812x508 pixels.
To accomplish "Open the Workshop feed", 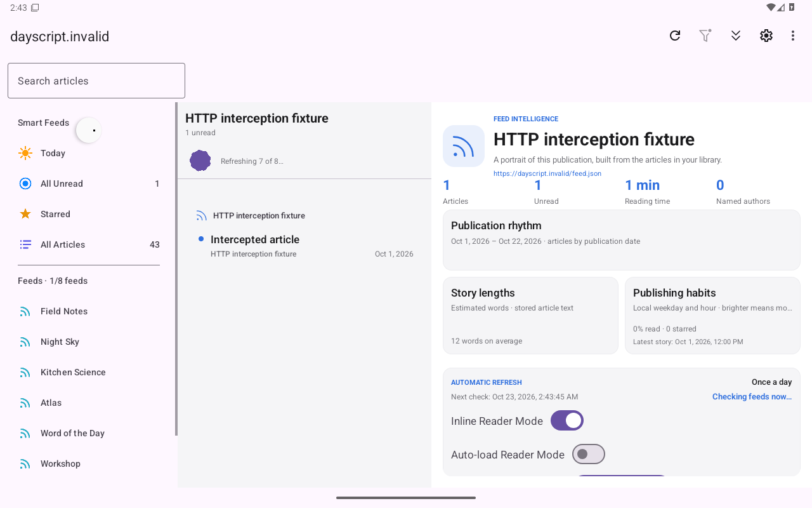I will pyautogui.click(x=89, y=464).
